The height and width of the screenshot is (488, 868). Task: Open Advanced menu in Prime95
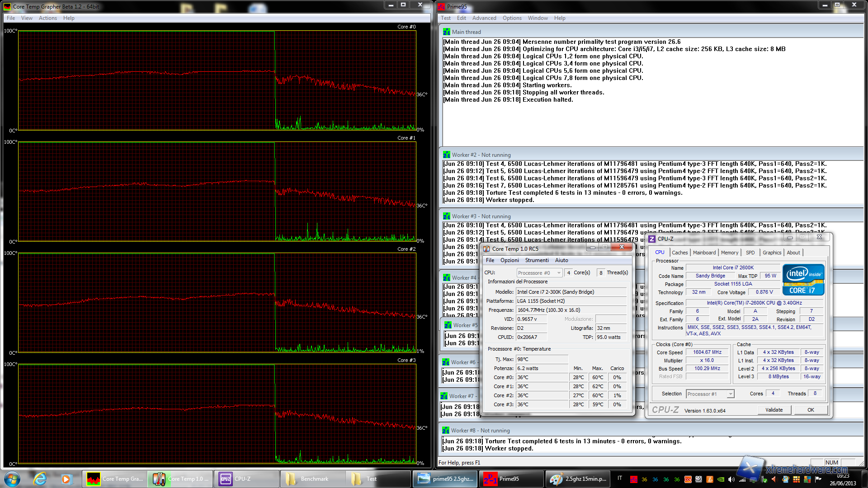pyautogui.click(x=484, y=18)
